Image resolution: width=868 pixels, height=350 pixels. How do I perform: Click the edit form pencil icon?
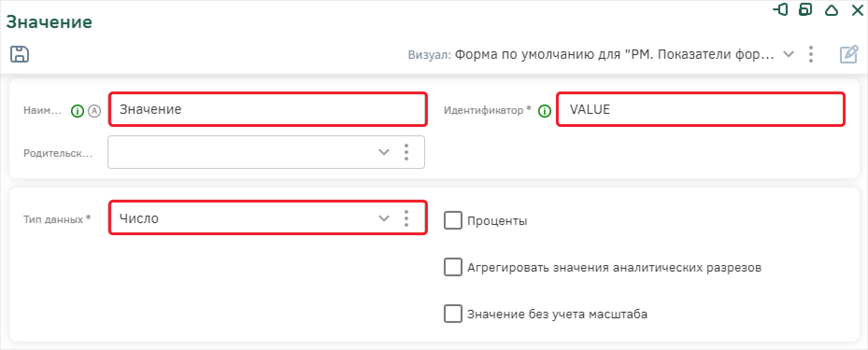coord(849,55)
